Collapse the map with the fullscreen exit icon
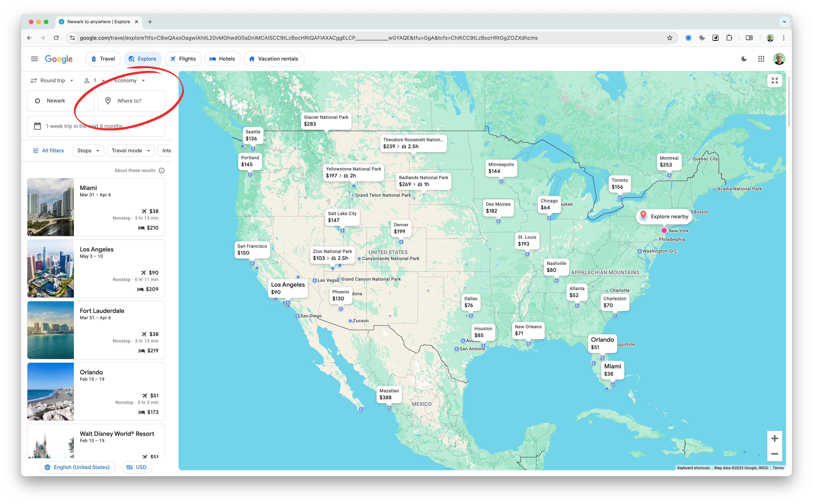This screenshot has height=504, width=813. (774, 81)
